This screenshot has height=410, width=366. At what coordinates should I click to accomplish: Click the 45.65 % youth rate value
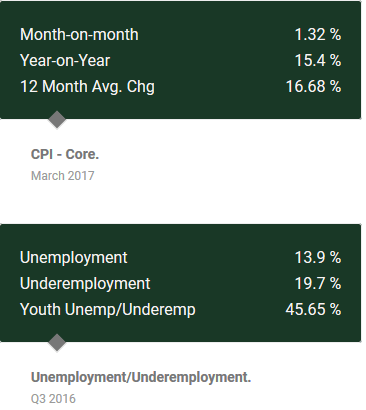[313, 310]
